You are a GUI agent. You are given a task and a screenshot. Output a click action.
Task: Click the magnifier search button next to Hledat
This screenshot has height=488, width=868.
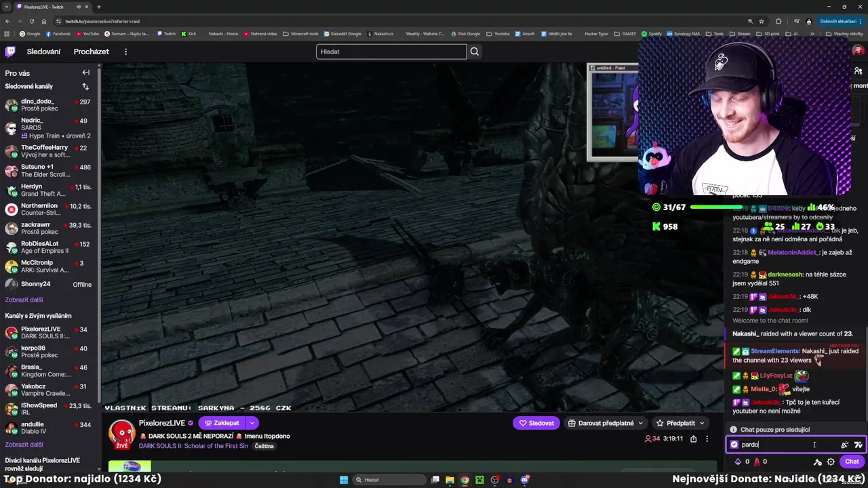pos(475,52)
